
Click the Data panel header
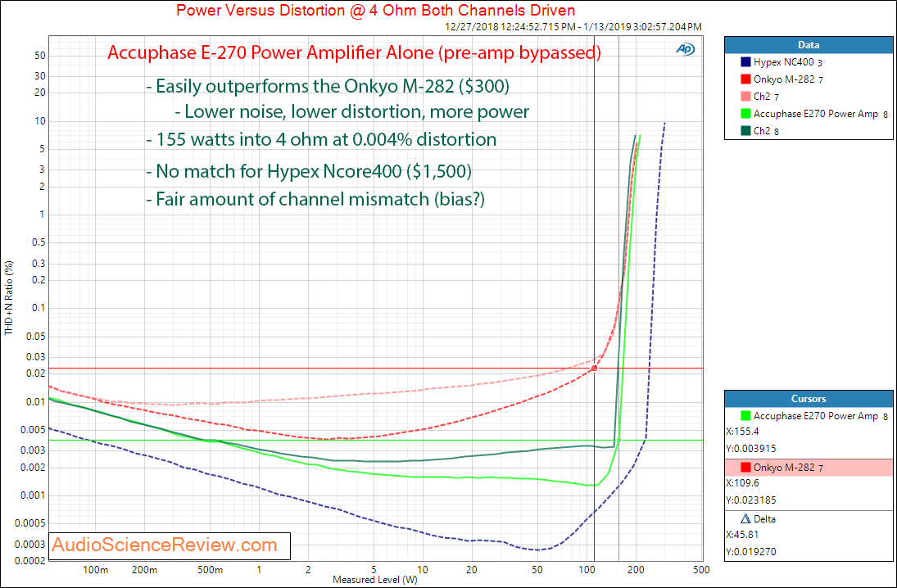coord(809,45)
